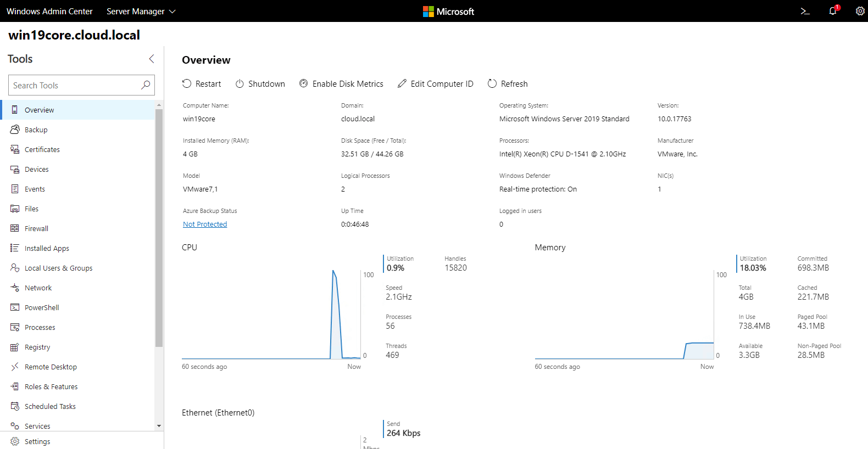
Task: Open the Firewall tool
Action: (78, 228)
